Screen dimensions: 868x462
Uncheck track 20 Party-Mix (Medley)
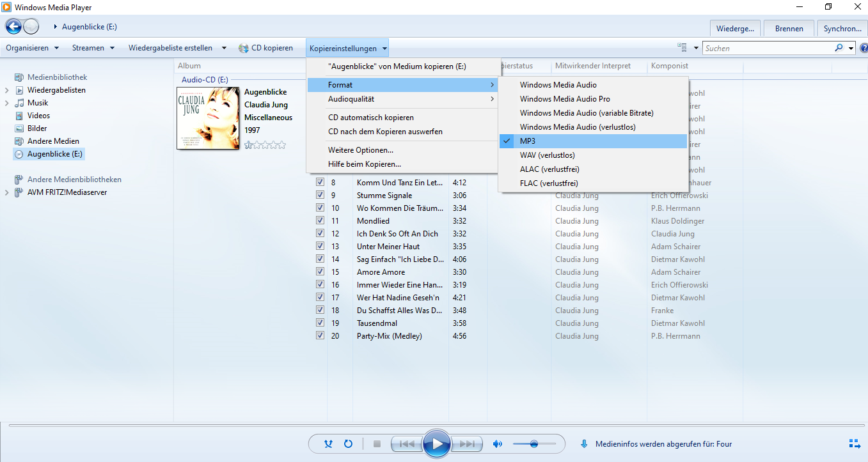320,335
